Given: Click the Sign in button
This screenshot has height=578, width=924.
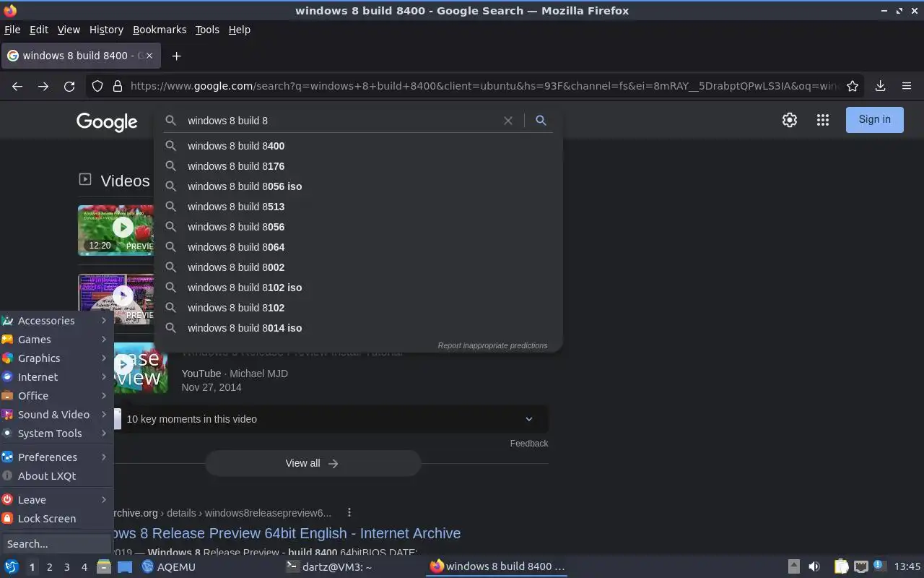Looking at the screenshot, I should (x=874, y=119).
